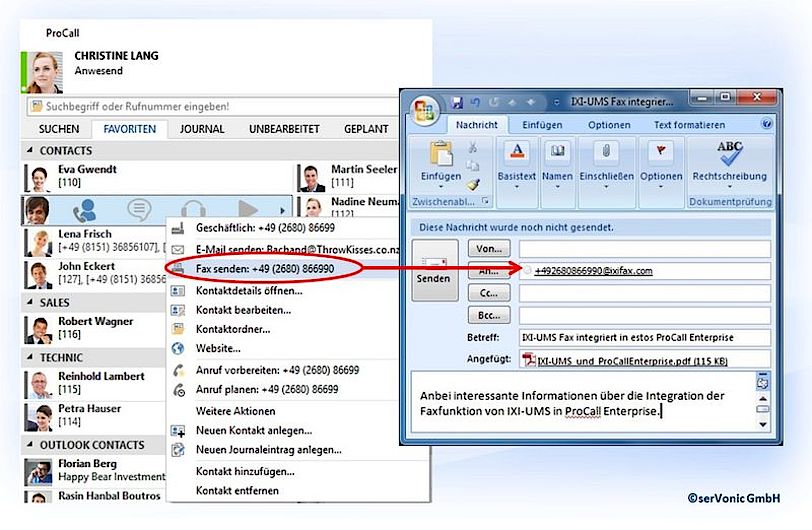
Task: Open the attached PDF IXI-UMS_und_ProCallEnterprise.pdf
Action: click(632, 361)
